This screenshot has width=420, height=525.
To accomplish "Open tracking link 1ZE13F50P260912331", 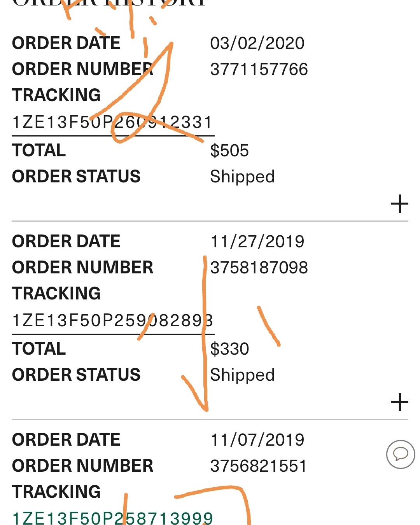I will [113, 122].
